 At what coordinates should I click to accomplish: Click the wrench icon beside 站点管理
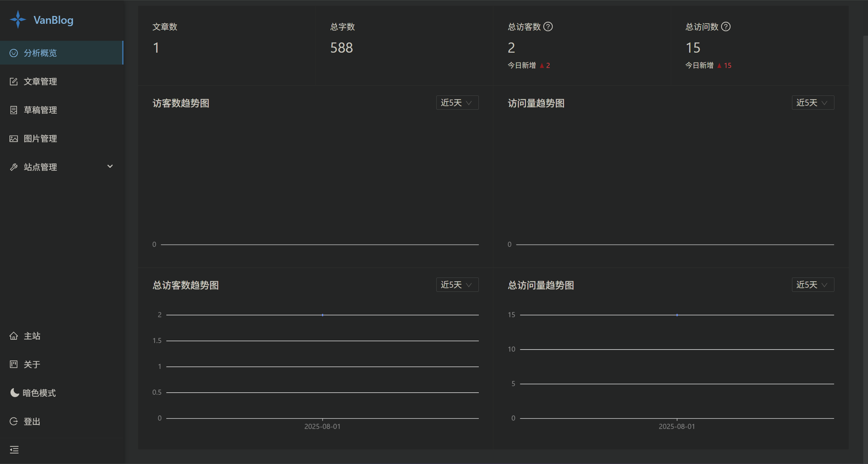point(14,167)
